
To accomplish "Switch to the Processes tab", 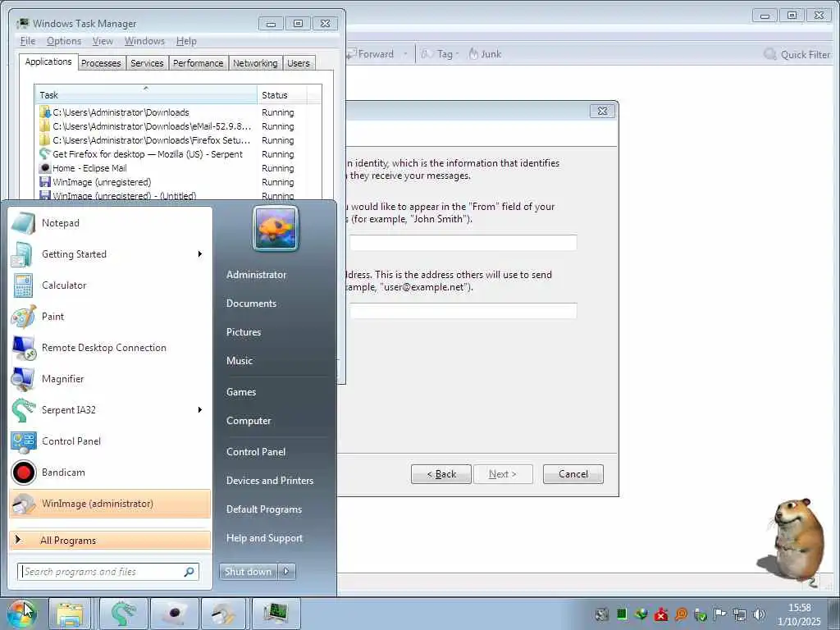I will [101, 63].
